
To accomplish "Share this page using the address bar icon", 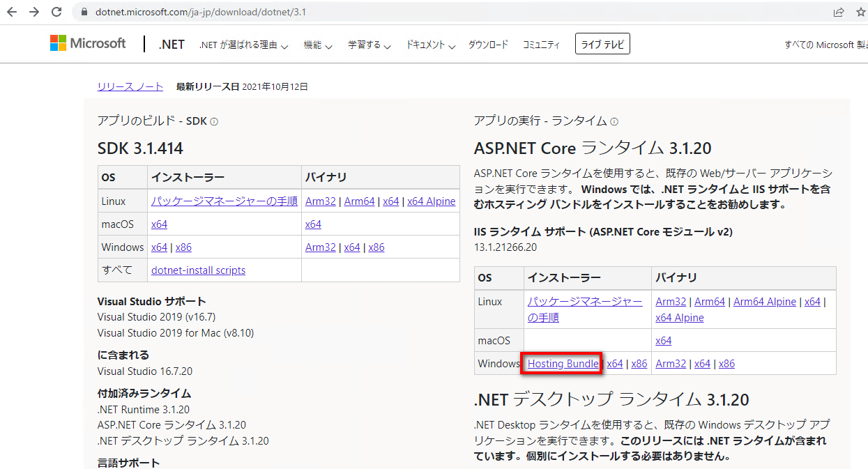I will (839, 12).
